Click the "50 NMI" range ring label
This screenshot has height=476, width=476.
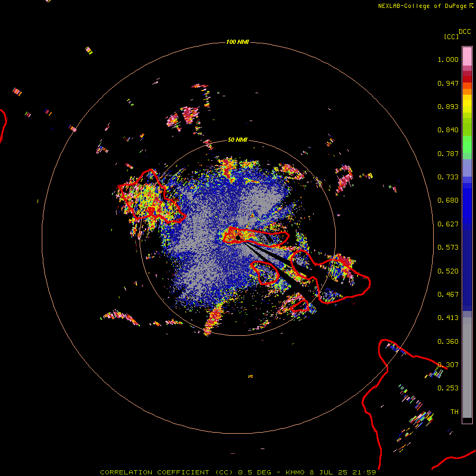(x=237, y=140)
